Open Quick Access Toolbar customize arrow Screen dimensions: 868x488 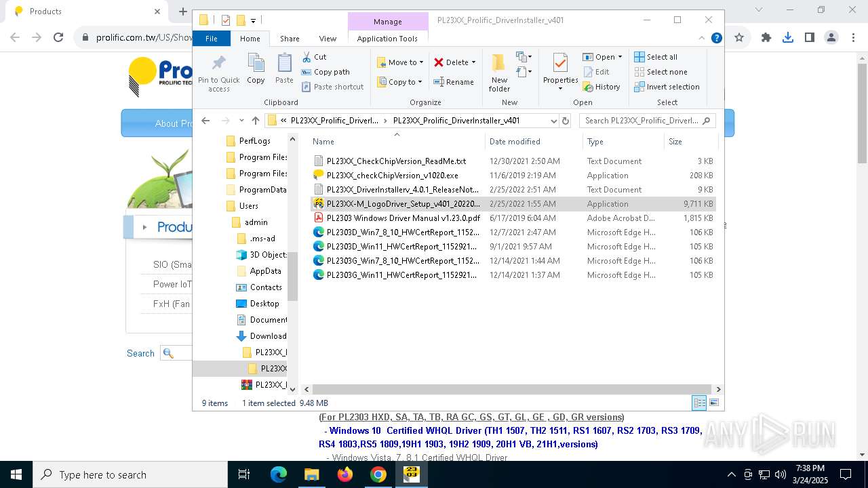click(253, 20)
